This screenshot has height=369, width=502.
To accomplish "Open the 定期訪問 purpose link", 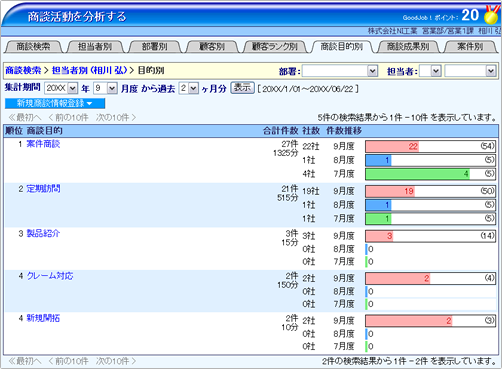I will 43,189.
